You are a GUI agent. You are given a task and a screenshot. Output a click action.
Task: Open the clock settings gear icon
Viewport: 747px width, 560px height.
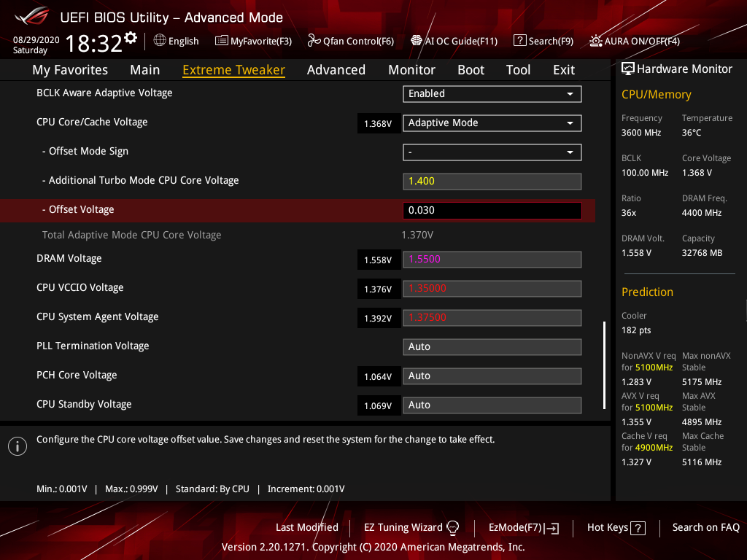[x=131, y=37]
